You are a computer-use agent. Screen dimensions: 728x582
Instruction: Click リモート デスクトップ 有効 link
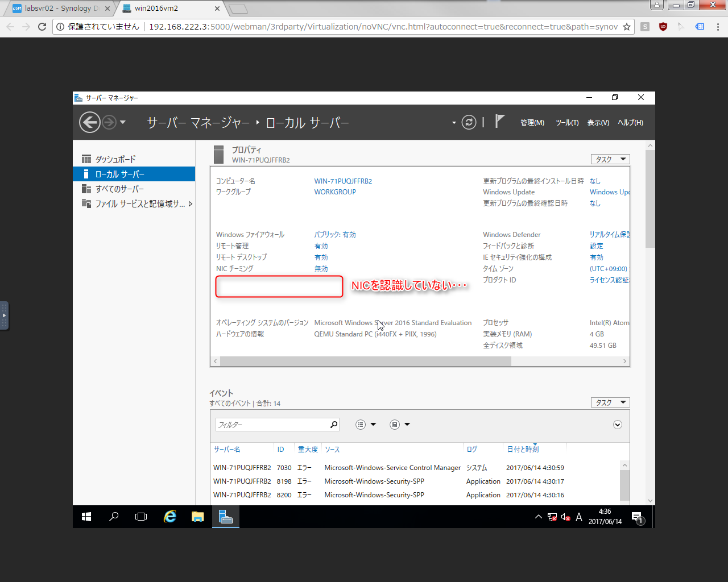click(x=321, y=257)
